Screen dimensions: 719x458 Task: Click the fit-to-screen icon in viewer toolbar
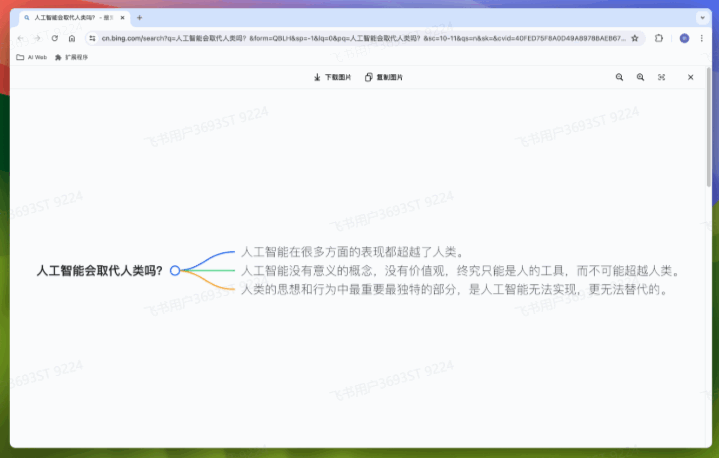(661, 77)
